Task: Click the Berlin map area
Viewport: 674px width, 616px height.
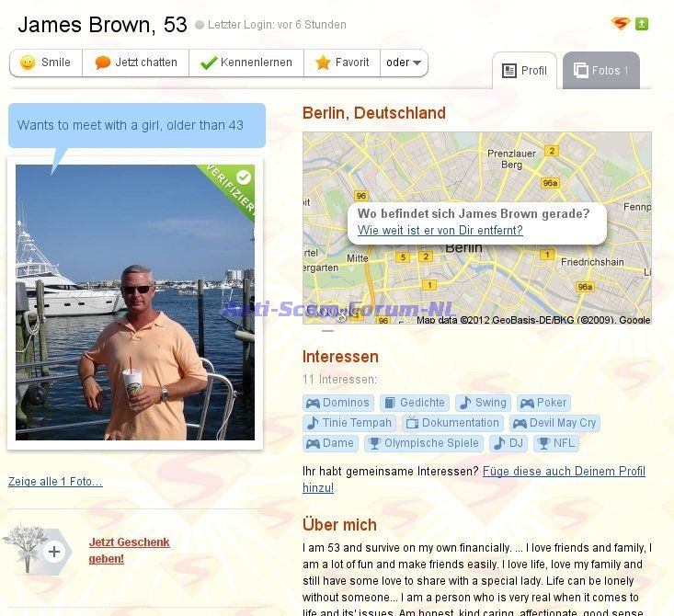Action: (x=477, y=228)
